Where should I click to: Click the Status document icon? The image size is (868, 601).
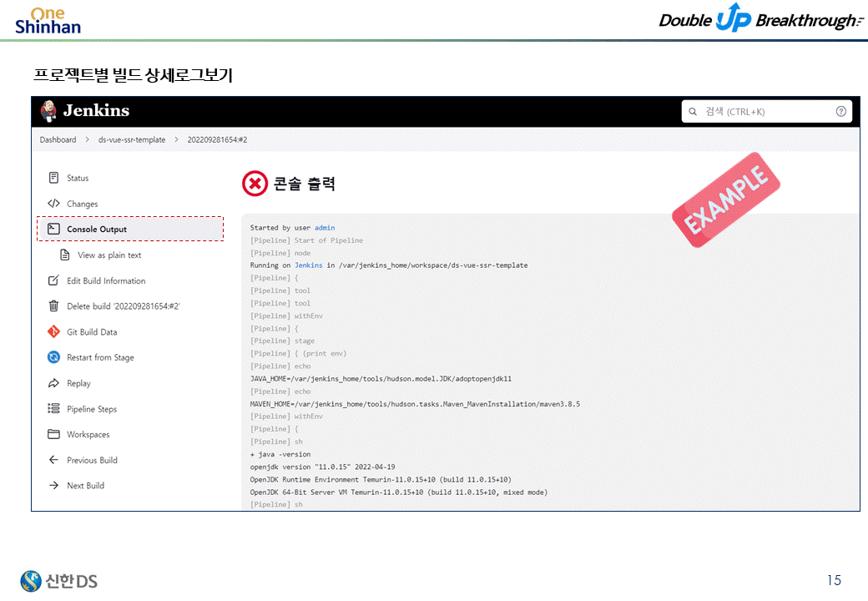[x=53, y=178]
